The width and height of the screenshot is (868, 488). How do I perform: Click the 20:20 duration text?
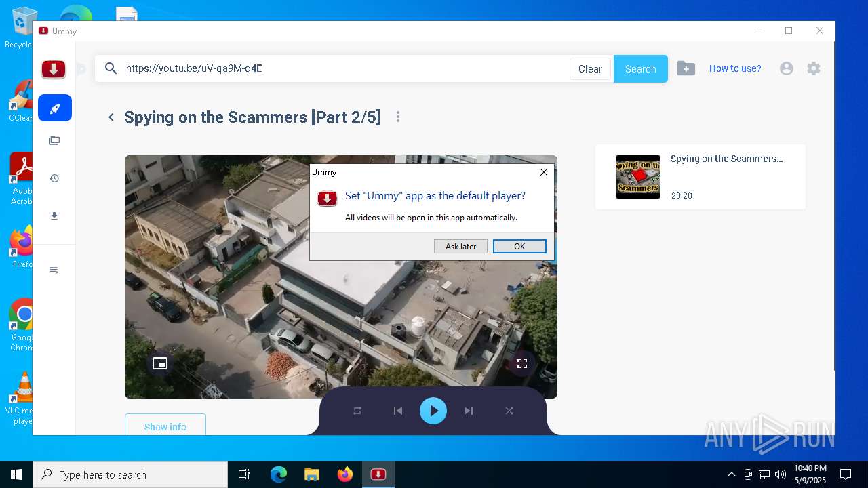[682, 196]
